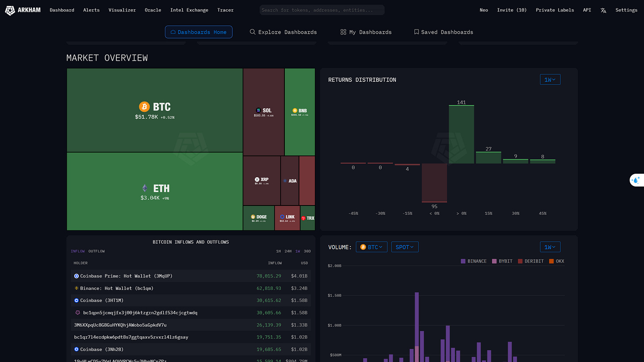Open the language translate icon
Screen dimensions: 644x362
(x=603, y=10)
